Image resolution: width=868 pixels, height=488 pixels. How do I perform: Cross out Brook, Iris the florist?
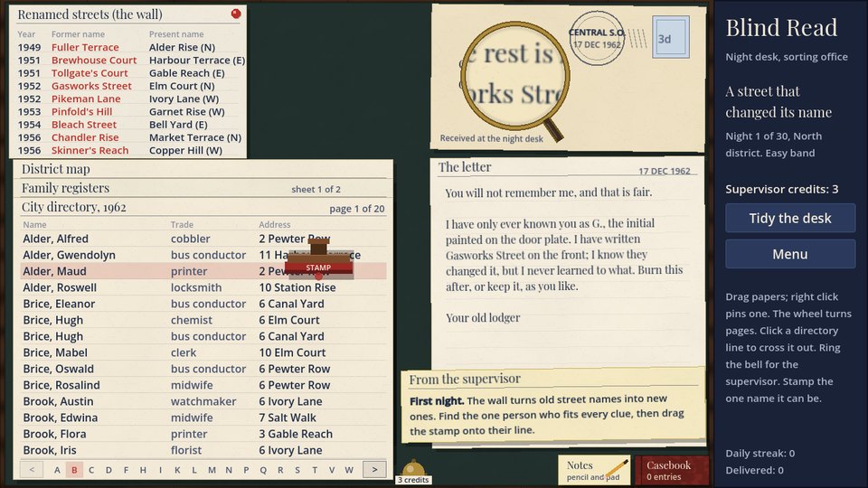(203, 450)
